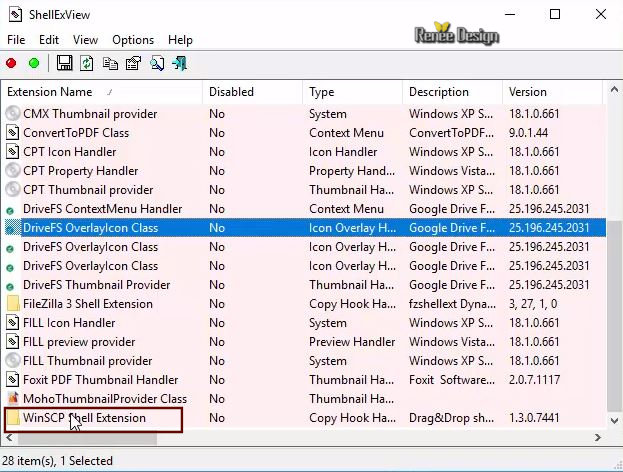
Task: Select the ConvertToPDF Class row
Action: click(305, 133)
